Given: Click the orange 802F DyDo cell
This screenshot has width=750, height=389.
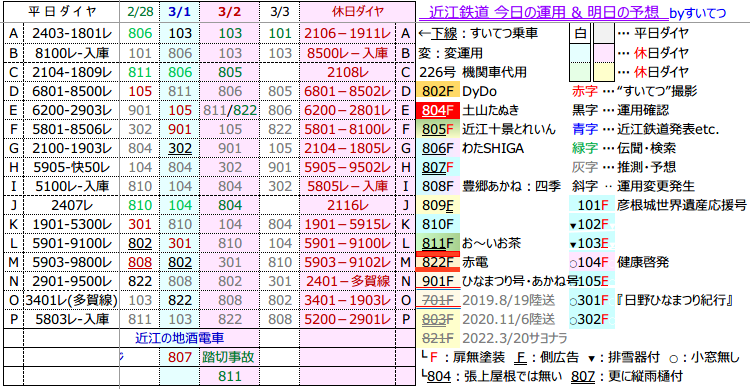Looking at the screenshot, I should tap(439, 91).
